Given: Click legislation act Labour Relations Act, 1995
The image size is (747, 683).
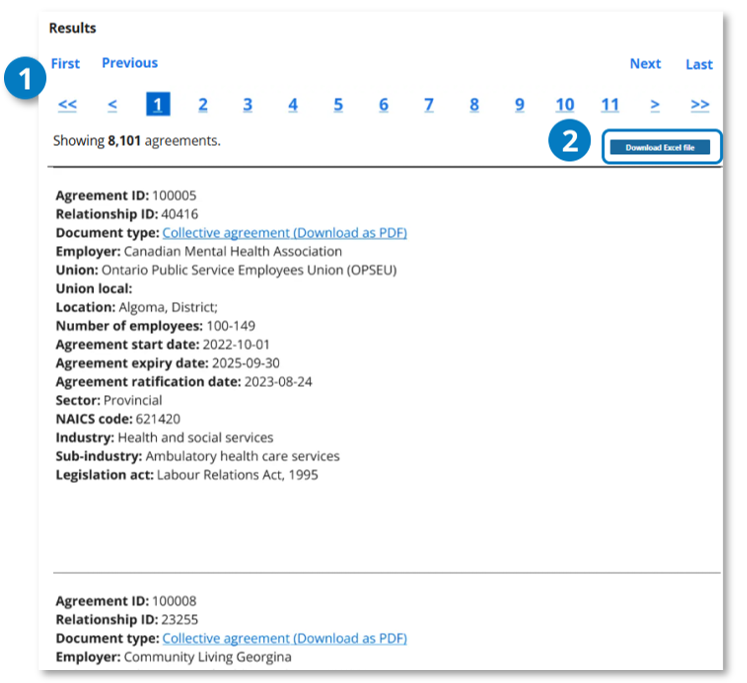Looking at the screenshot, I should pos(237,475).
